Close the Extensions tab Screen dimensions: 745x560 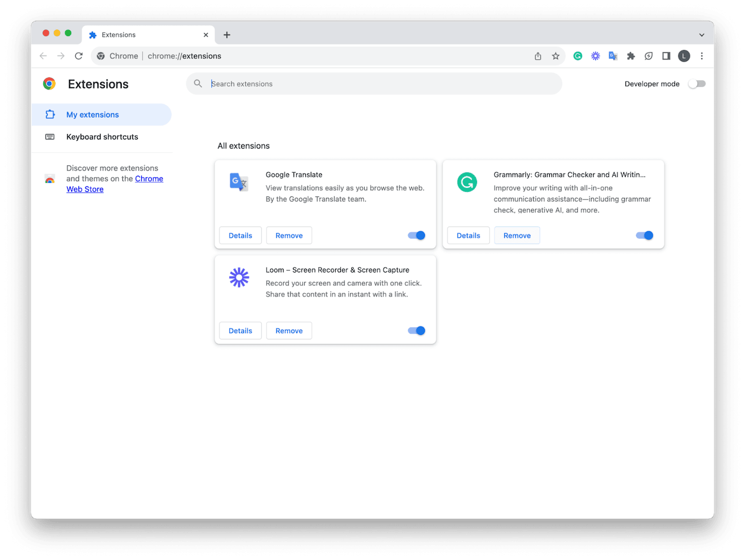pos(206,35)
